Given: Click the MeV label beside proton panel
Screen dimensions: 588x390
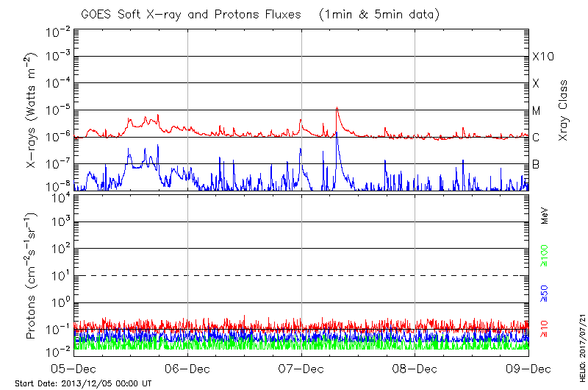Looking at the screenshot, I should pyautogui.click(x=545, y=215).
